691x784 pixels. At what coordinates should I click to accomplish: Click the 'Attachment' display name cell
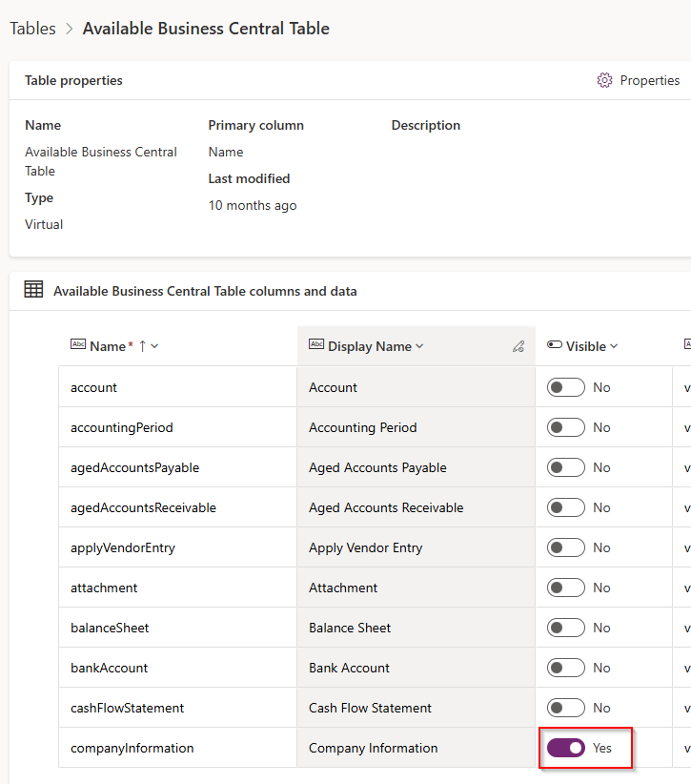(x=417, y=588)
